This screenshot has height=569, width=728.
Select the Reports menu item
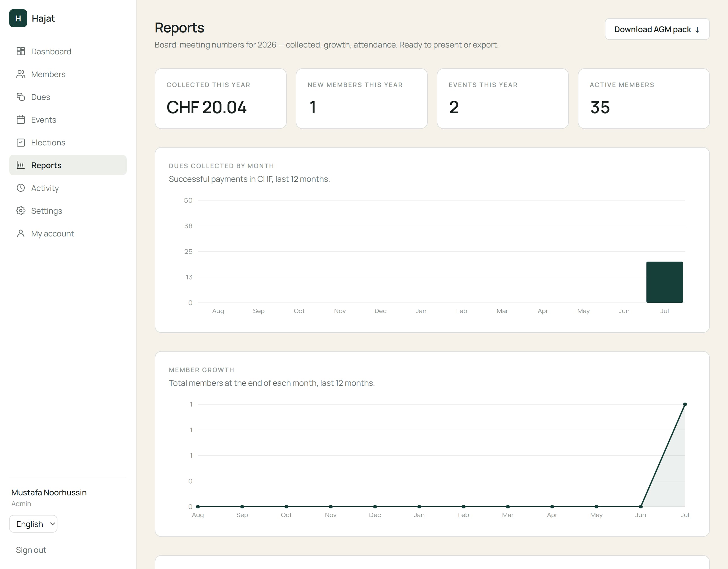(68, 165)
